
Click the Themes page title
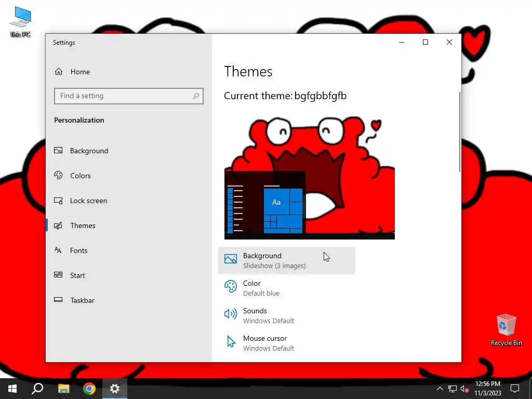click(x=248, y=72)
